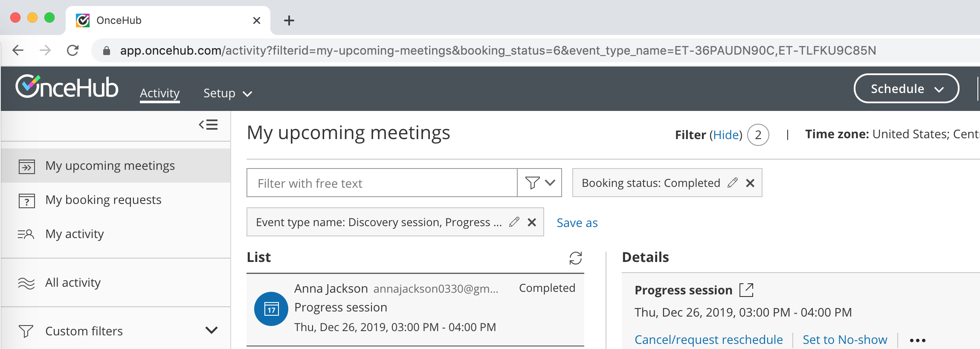
Task: Open the Setup menu
Action: [x=227, y=93]
